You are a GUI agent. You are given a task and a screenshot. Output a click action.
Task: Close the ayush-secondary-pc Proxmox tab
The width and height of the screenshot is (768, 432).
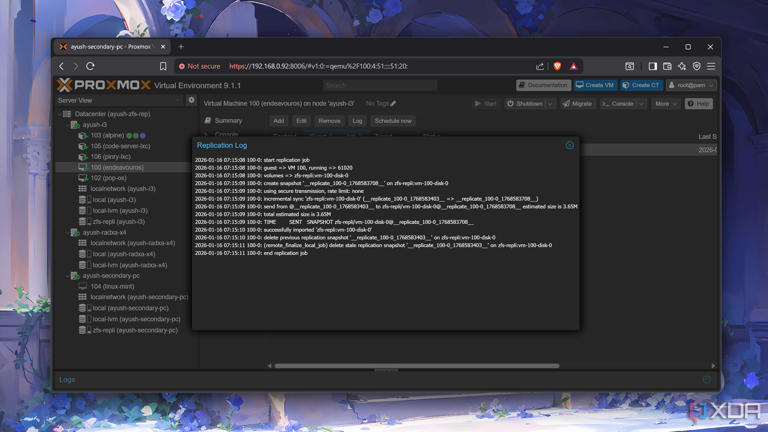163,47
